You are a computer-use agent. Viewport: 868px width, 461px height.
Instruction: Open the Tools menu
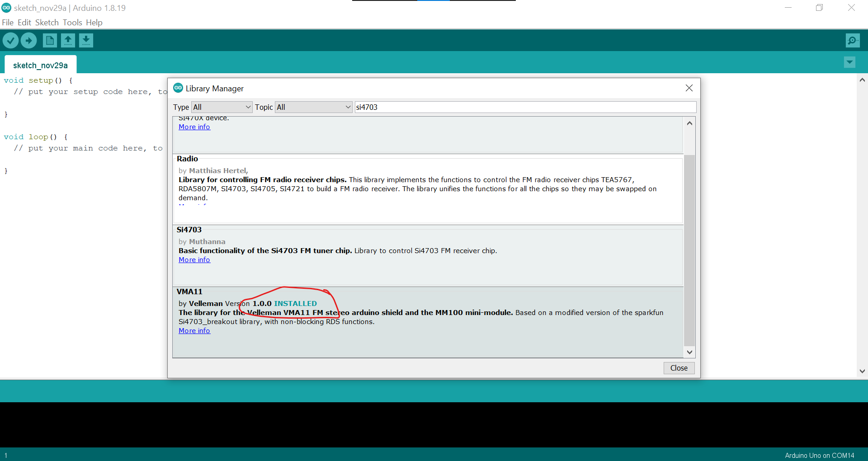pos(72,23)
